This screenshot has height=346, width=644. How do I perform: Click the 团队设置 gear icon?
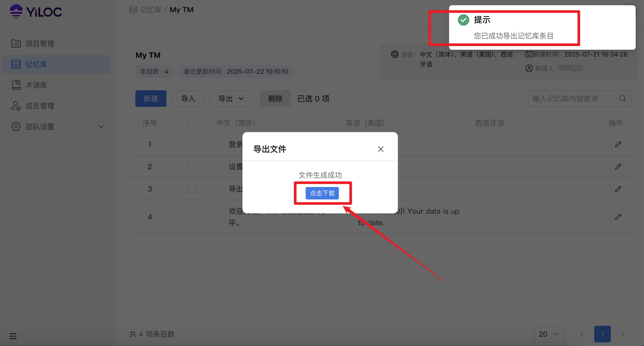tap(16, 127)
